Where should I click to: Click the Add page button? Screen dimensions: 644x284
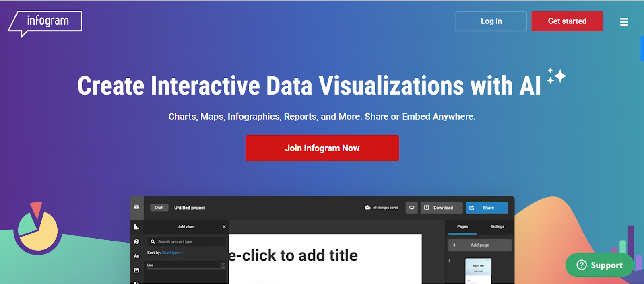coord(480,245)
